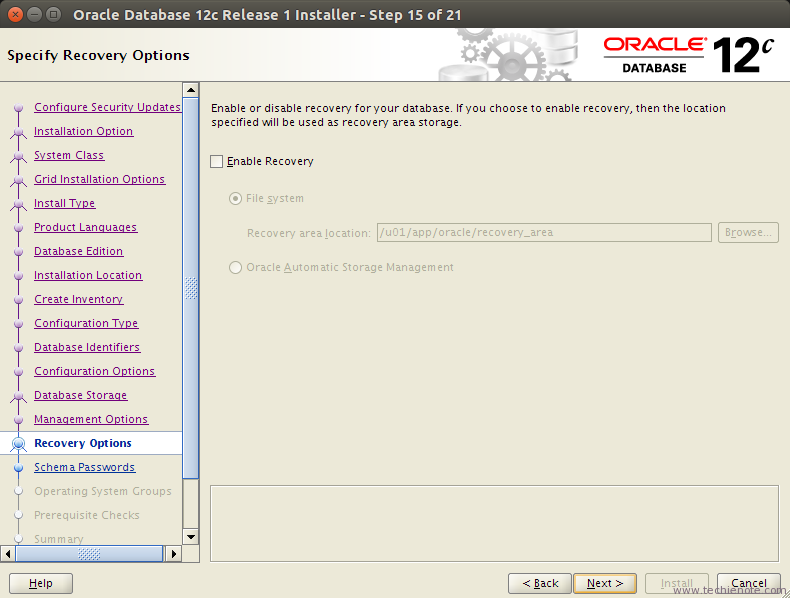Click the step marker beside Recovery Options
This screenshot has width=790, height=598.
click(x=19, y=443)
